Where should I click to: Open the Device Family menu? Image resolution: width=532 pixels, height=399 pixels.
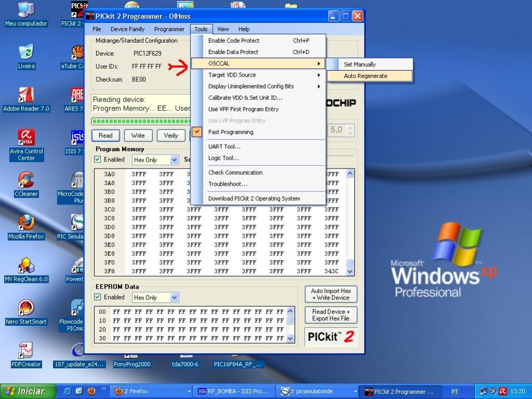(127, 29)
